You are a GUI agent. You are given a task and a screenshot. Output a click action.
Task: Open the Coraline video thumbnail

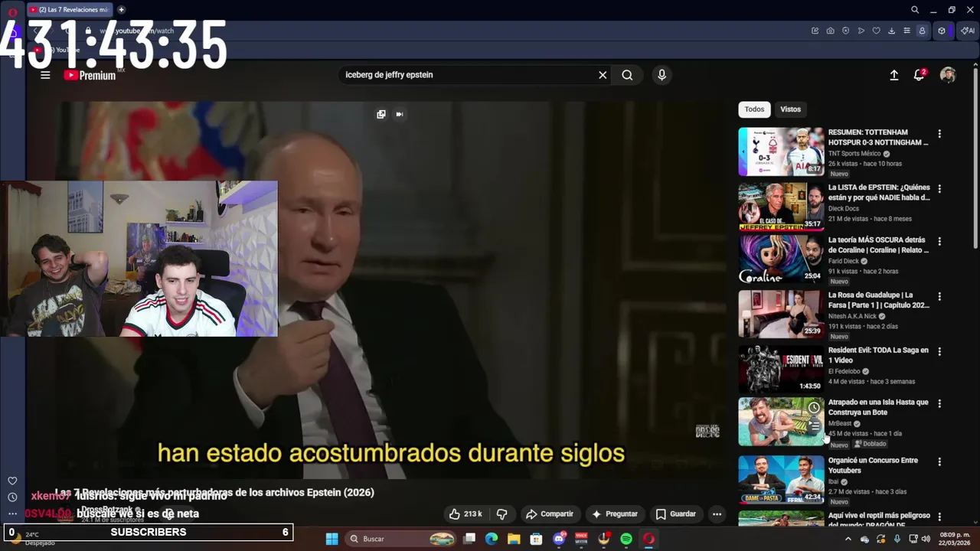(781, 259)
